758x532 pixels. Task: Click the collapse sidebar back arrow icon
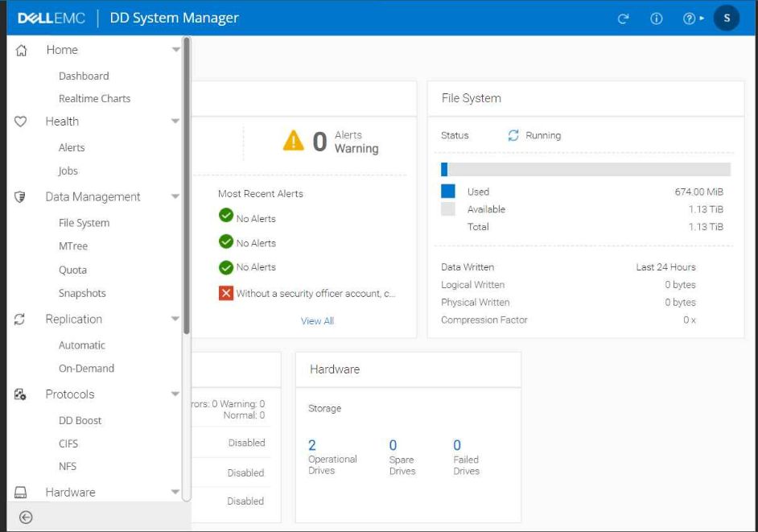pos(26,518)
